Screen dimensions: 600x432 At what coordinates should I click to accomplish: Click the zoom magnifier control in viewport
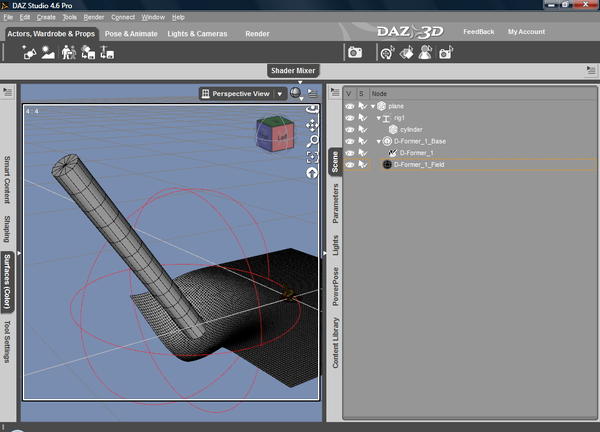coord(312,141)
